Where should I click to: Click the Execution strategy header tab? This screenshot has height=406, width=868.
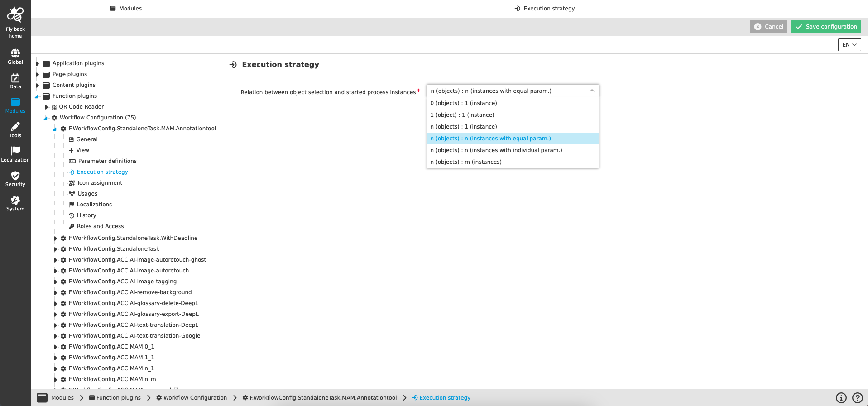click(x=545, y=9)
